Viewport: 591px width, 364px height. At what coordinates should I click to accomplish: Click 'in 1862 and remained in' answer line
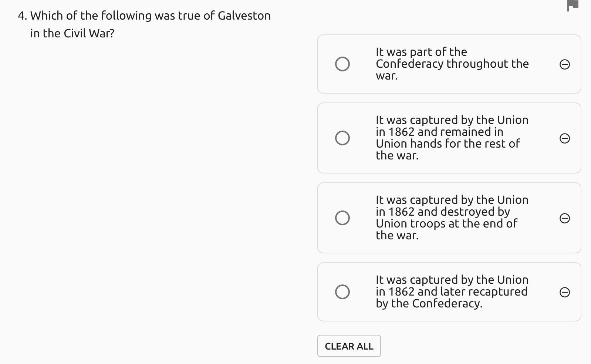(x=439, y=132)
